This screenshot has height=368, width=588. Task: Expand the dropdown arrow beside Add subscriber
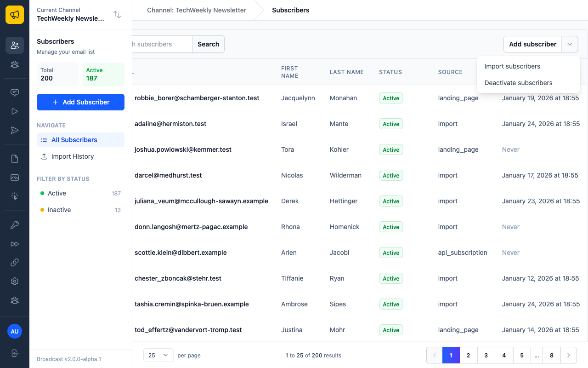coord(570,44)
